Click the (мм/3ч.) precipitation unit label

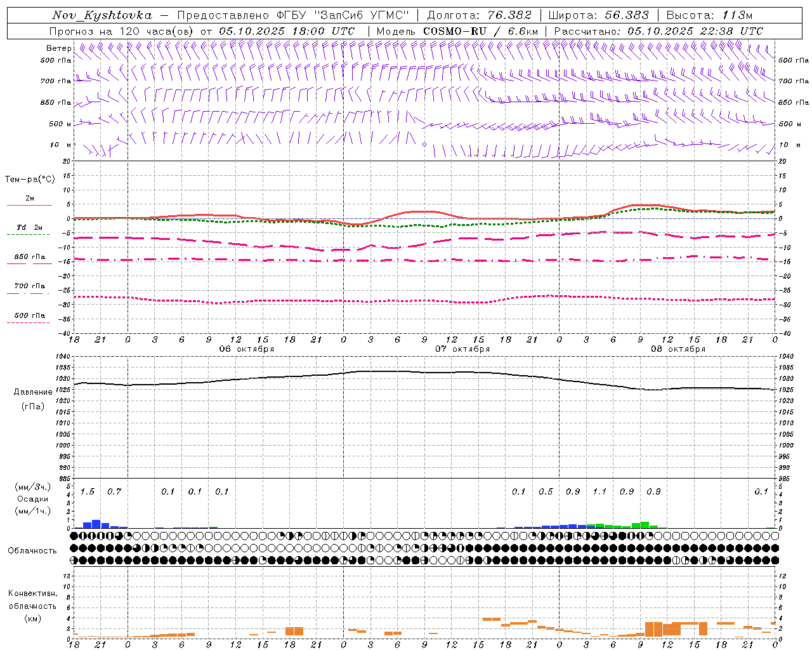[x=33, y=487]
